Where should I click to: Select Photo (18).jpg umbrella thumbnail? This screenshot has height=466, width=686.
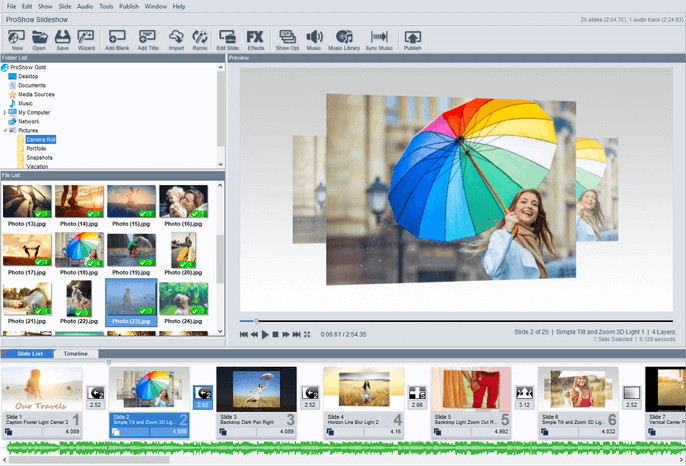pyautogui.click(x=79, y=249)
